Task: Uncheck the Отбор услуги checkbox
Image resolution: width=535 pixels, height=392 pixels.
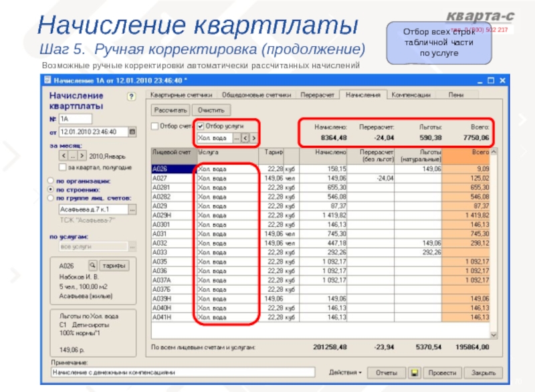Action: point(201,126)
